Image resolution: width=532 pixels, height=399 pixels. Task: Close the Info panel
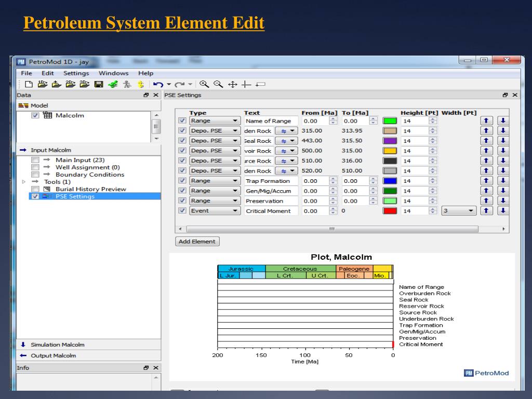156,368
